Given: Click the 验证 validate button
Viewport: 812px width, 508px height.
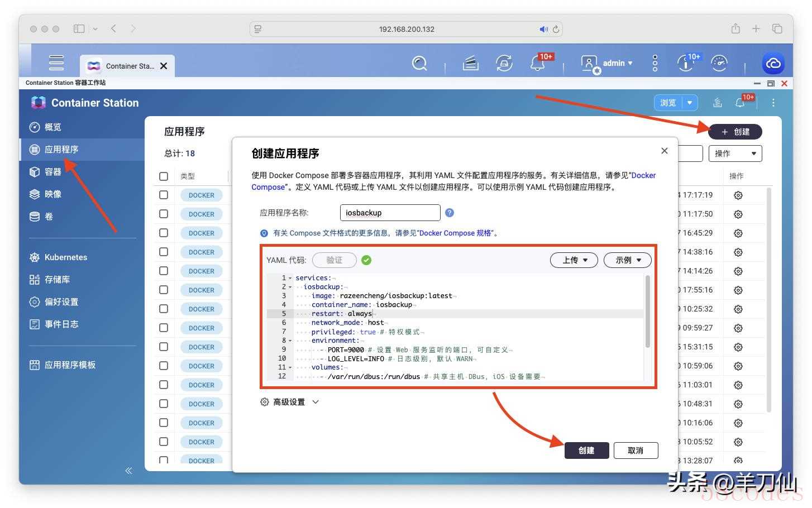Looking at the screenshot, I should (334, 260).
